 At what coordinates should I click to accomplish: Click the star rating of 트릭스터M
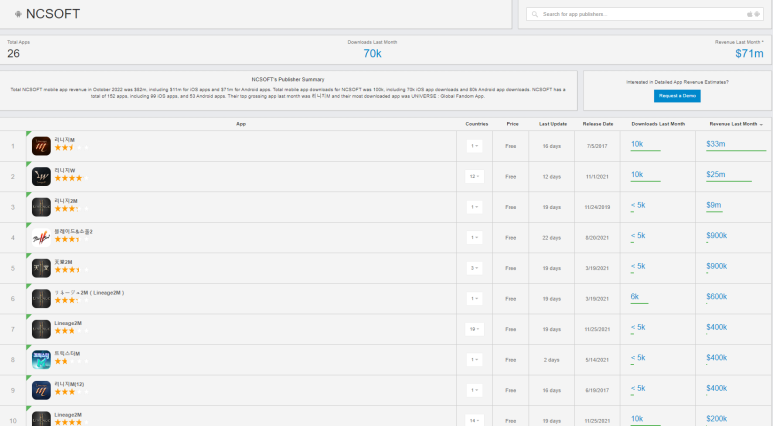[71, 361]
